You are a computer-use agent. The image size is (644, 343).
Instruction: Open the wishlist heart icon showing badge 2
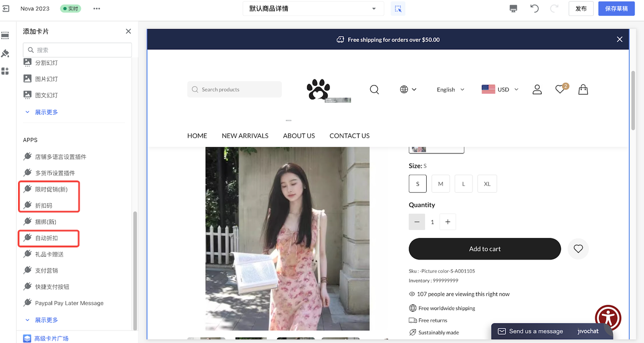(559, 89)
